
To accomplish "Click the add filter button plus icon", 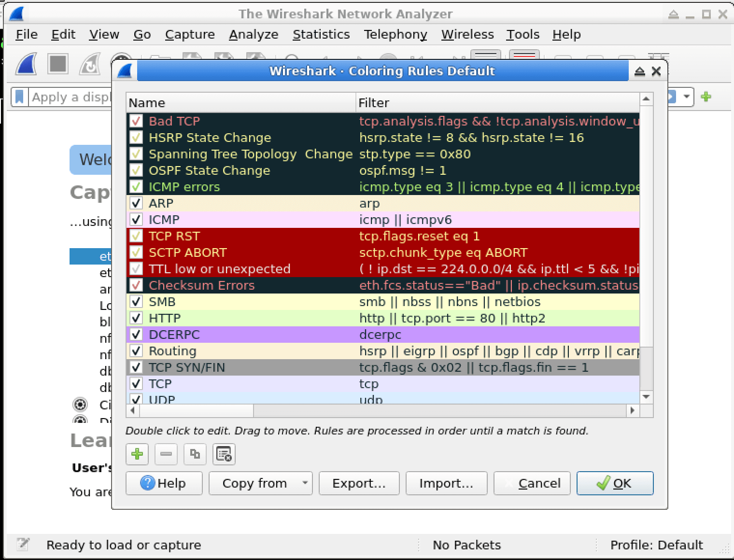I will pos(706,97).
